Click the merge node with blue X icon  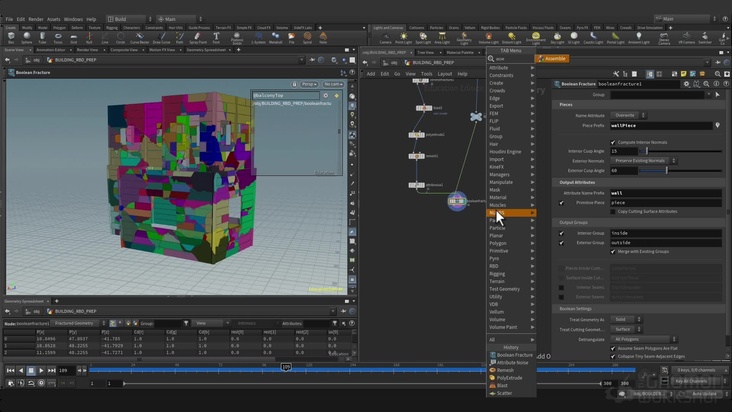pyautogui.click(x=476, y=117)
